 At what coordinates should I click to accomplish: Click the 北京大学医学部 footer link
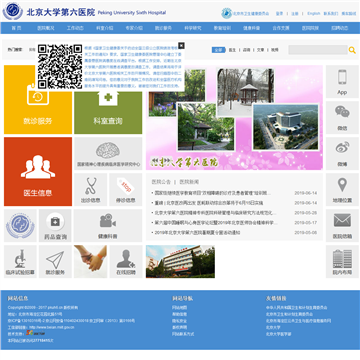click(278, 334)
